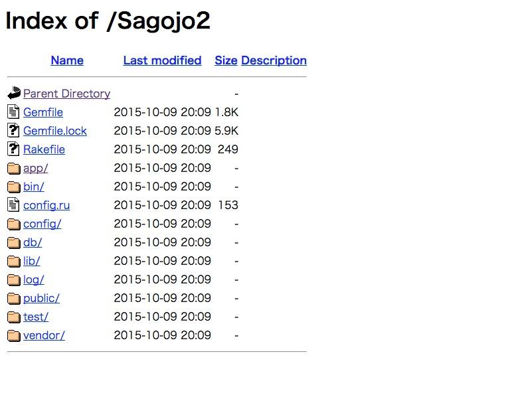Click the folder icon beside bin/
532x395 pixels.
14,187
